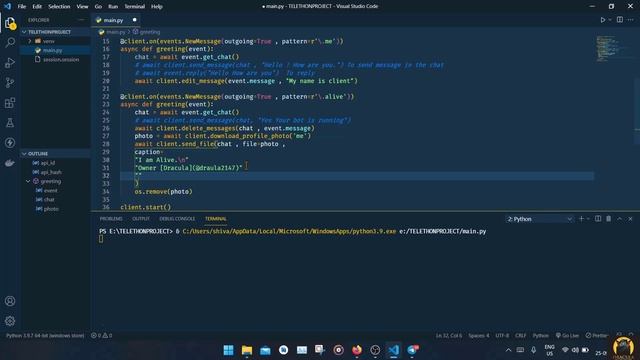Screen dimensions: 640x360
Task: Maximize terminal panel with the up chevron
Action: point(620,219)
